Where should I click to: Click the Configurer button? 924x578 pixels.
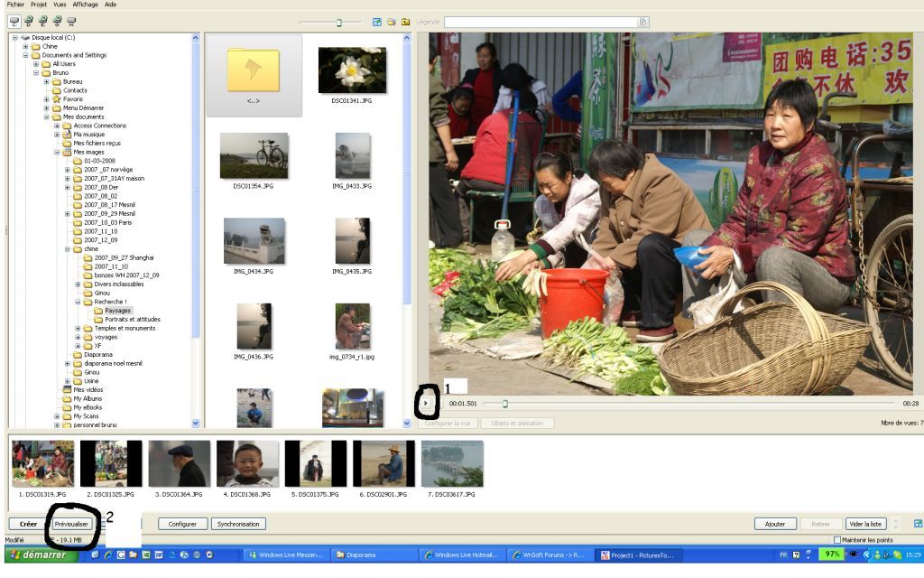click(x=182, y=524)
